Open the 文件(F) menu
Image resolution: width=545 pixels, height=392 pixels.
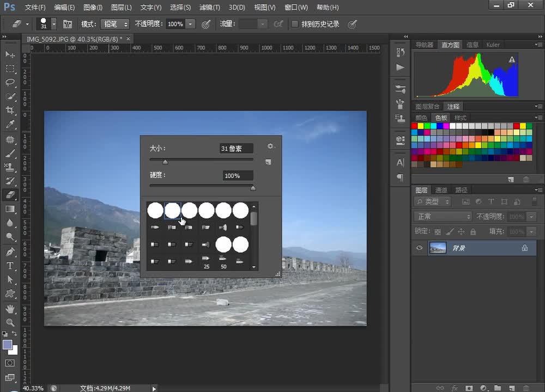point(35,7)
